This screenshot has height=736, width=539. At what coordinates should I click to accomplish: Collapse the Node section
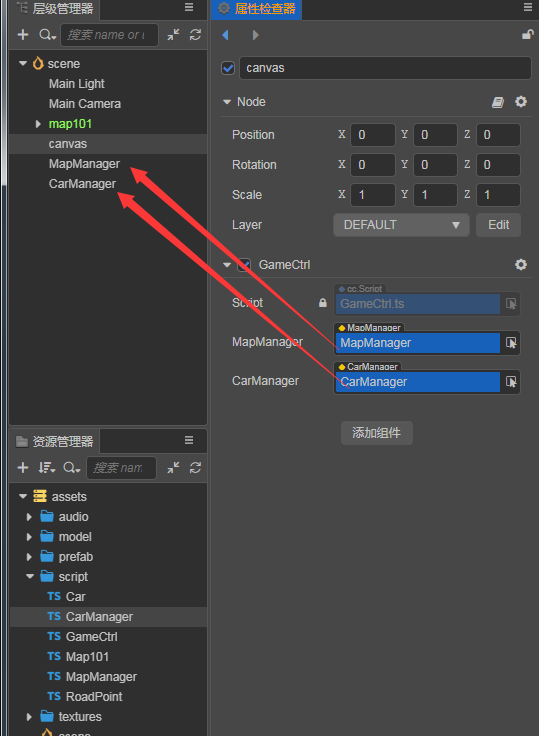pos(227,102)
